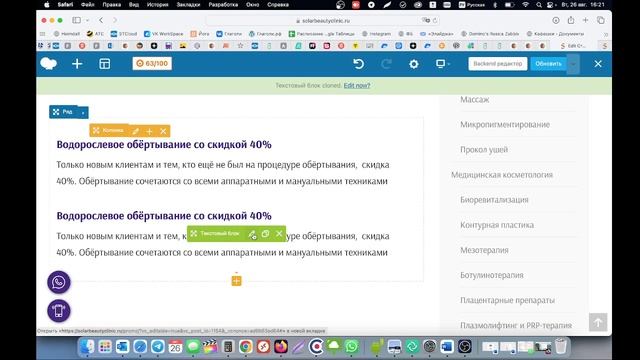Open Telegram from the Dock

[x=158, y=347]
